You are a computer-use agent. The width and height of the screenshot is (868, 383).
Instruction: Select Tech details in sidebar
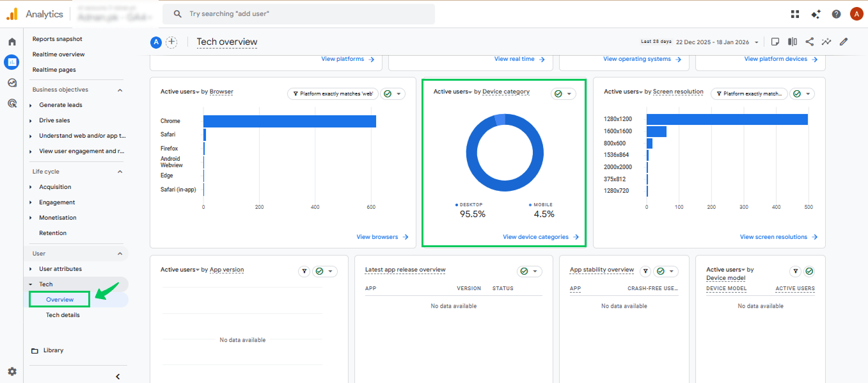(63, 315)
